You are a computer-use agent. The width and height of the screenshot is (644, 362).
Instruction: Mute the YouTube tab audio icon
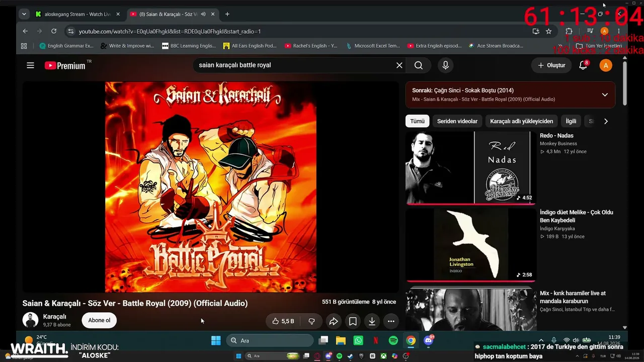coord(203,14)
